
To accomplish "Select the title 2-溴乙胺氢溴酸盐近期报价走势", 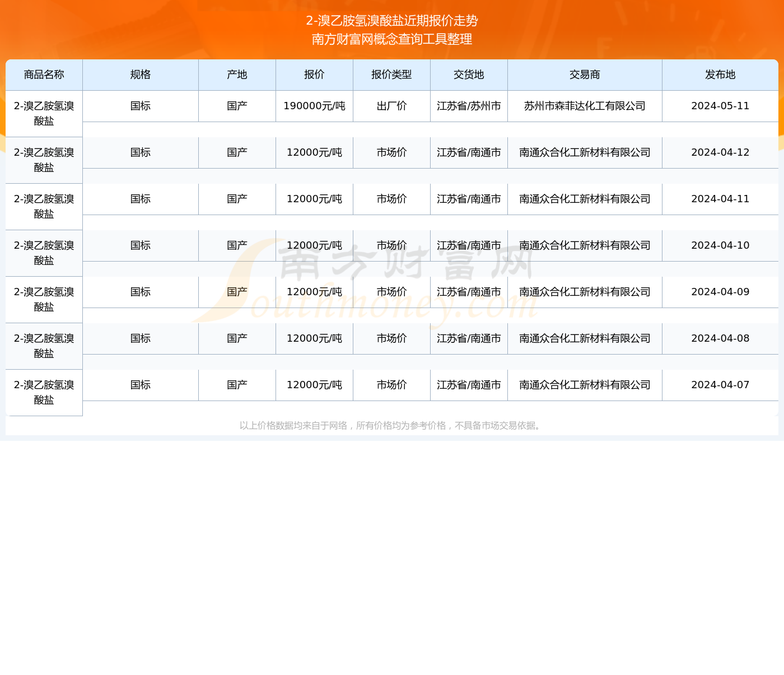I will click(x=392, y=21).
